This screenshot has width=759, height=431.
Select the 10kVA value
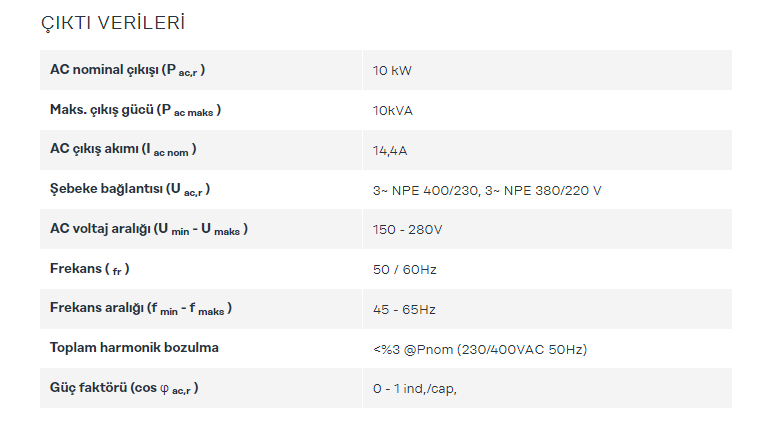393,111
